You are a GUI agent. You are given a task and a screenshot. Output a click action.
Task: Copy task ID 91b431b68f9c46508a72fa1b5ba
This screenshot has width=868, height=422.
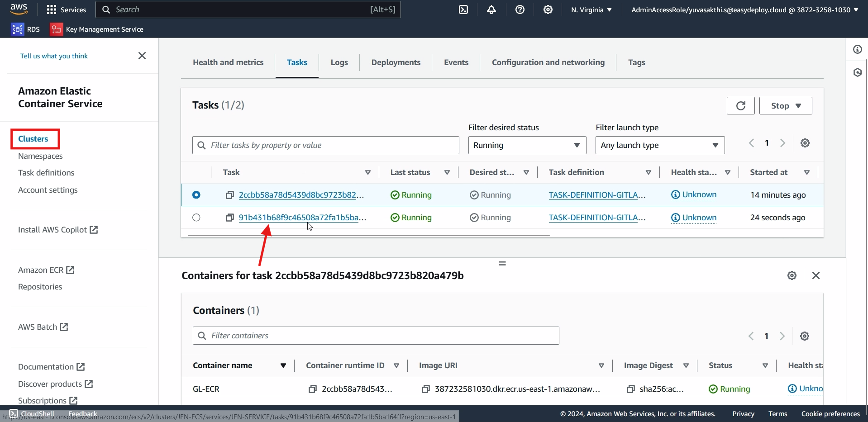click(230, 218)
